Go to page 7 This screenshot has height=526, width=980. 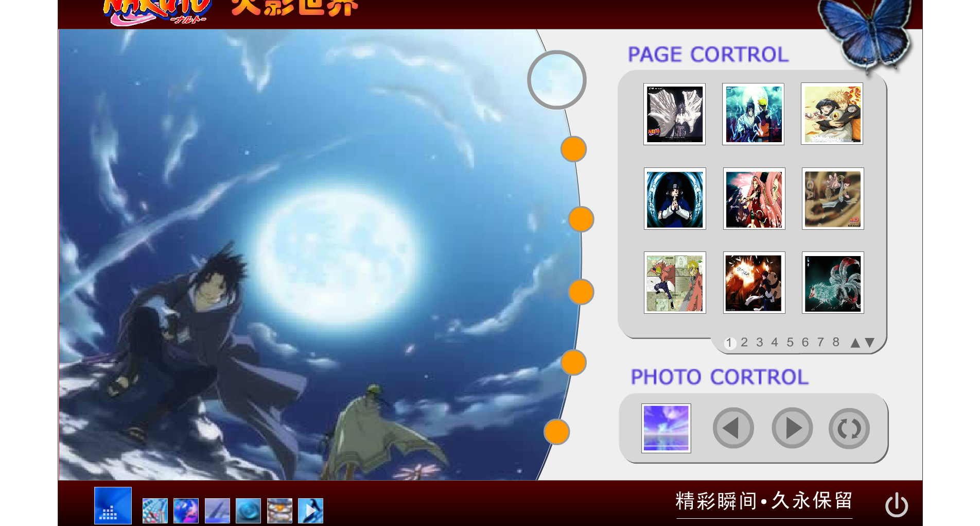[x=820, y=342]
